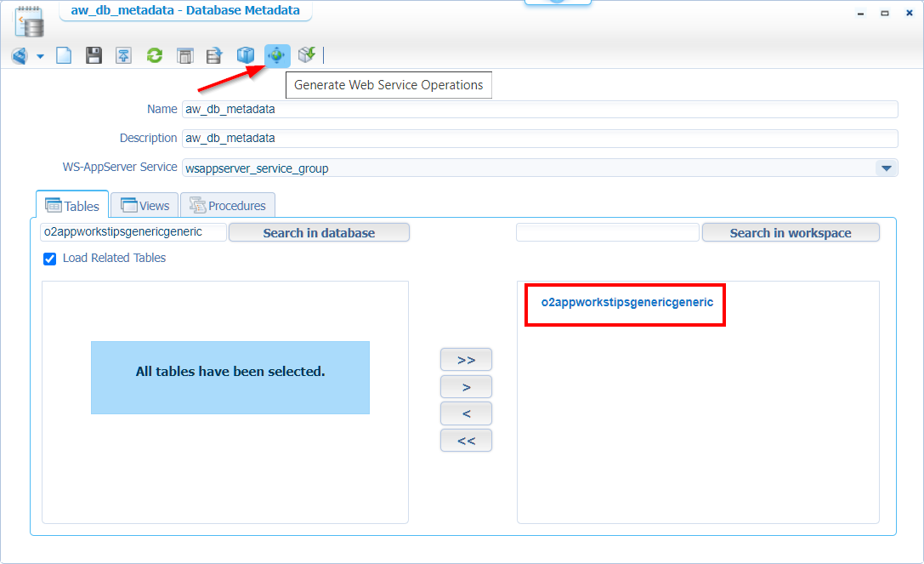Open the dropdown arrow beside the logo icon
The width and height of the screenshot is (924, 564).
click(40, 57)
